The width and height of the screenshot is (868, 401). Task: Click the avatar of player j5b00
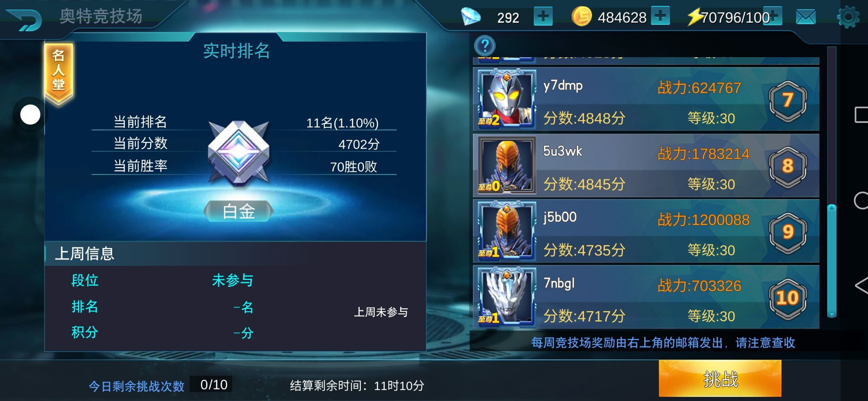[x=507, y=231]
